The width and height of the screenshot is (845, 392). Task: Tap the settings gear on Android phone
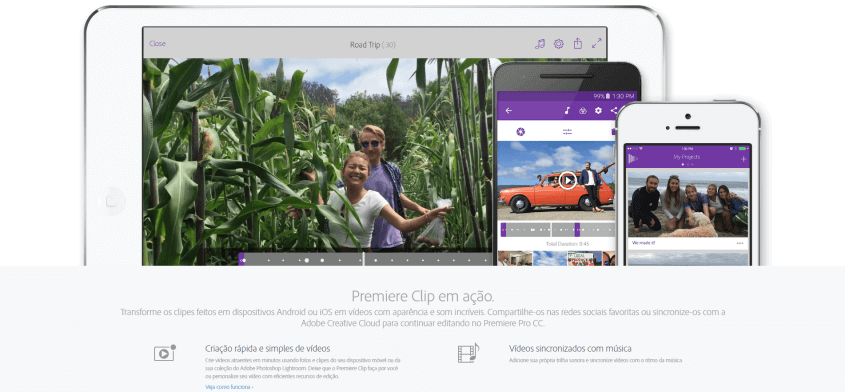[598, 111]
